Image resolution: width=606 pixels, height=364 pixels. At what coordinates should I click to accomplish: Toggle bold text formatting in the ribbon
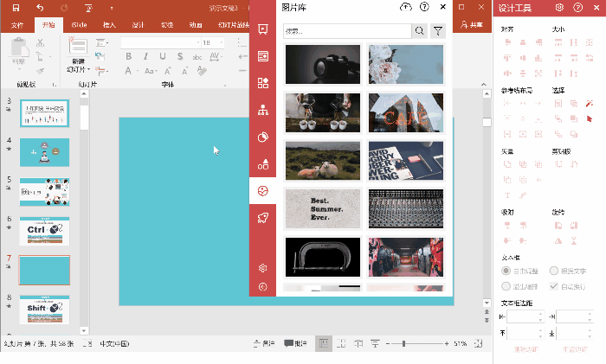pyautogui.click(x=126, y=57)
